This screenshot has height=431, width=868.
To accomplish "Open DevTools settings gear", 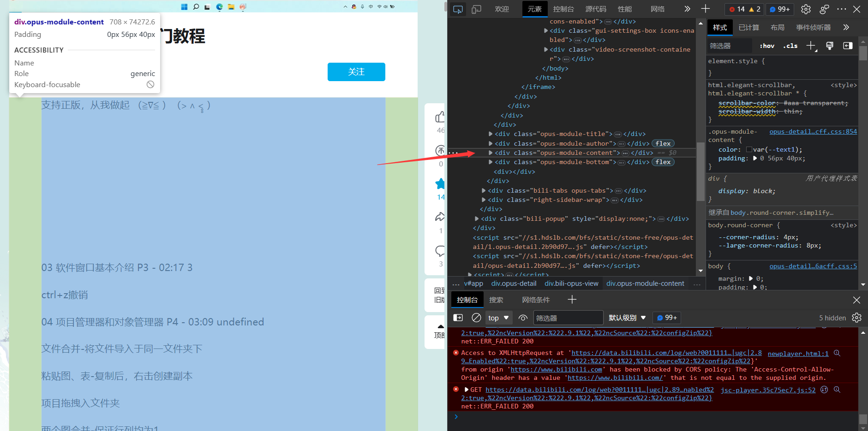I will click(x=806, y=9).
